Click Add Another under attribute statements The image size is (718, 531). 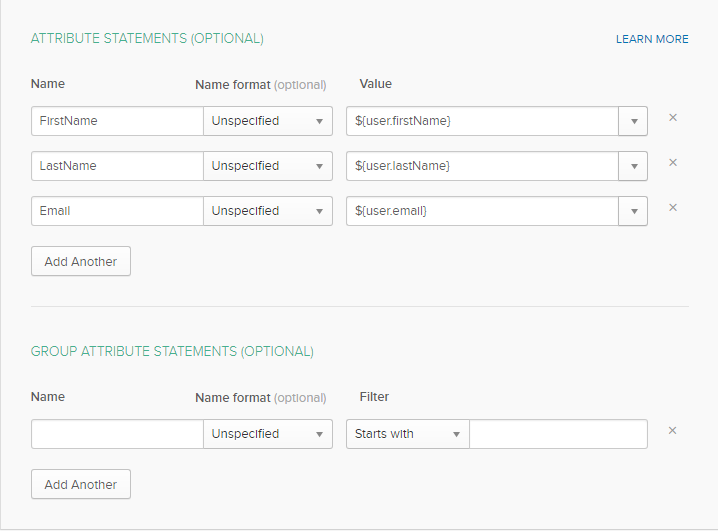coord(81,261)
